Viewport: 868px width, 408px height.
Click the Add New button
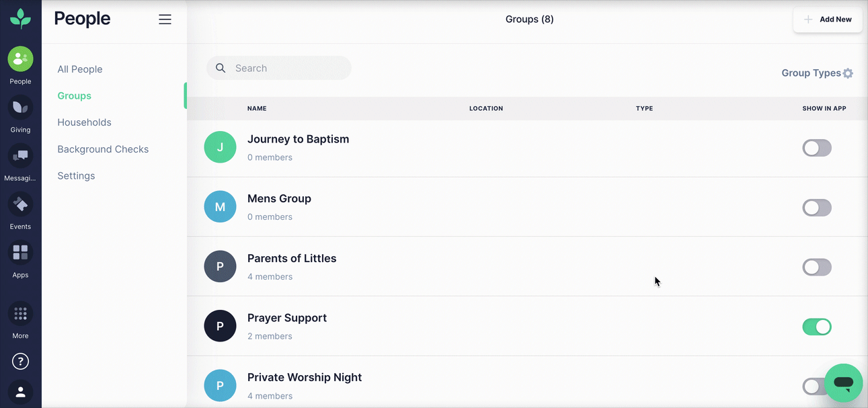pyautogui.click(x=828, y=19)
